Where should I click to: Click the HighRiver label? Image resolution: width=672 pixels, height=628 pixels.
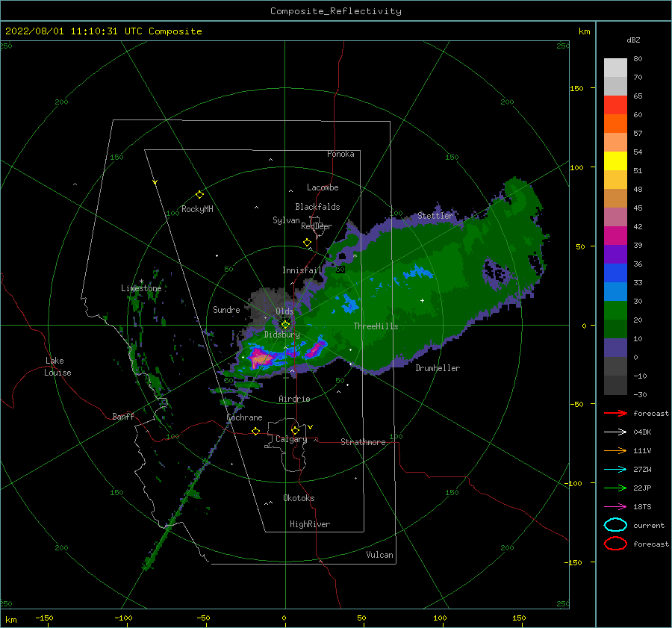point(310,524)
